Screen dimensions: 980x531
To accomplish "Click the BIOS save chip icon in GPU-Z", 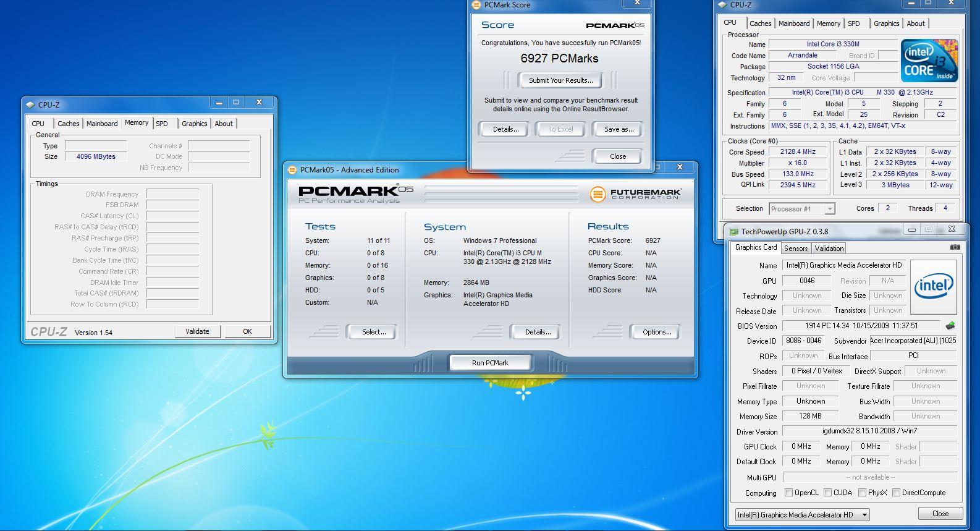I will point(950,325).
